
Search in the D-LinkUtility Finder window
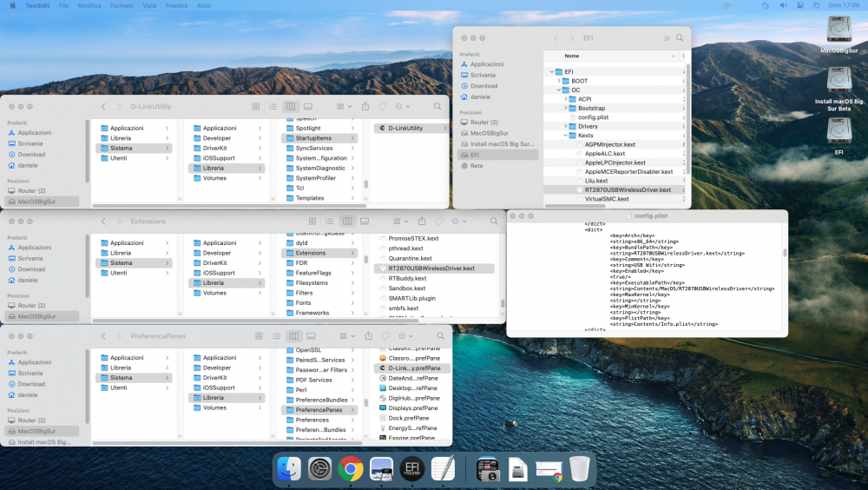click(x=437, y=106)
